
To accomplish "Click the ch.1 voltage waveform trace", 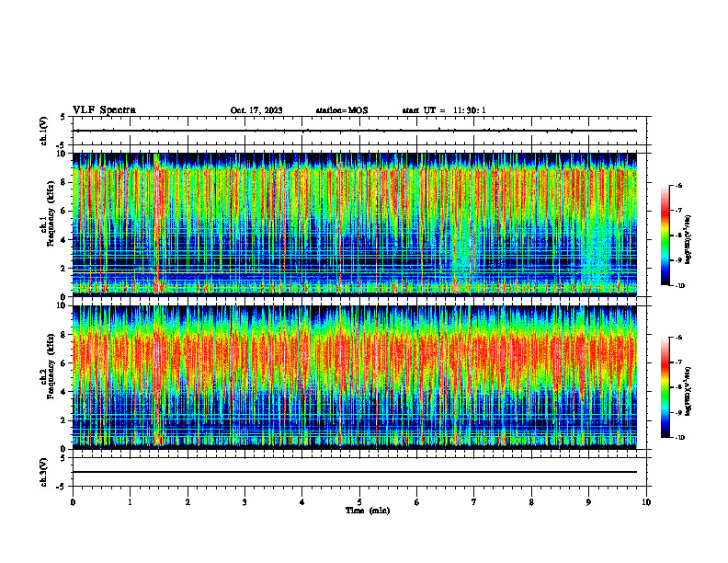I will [x=355, y=131].
